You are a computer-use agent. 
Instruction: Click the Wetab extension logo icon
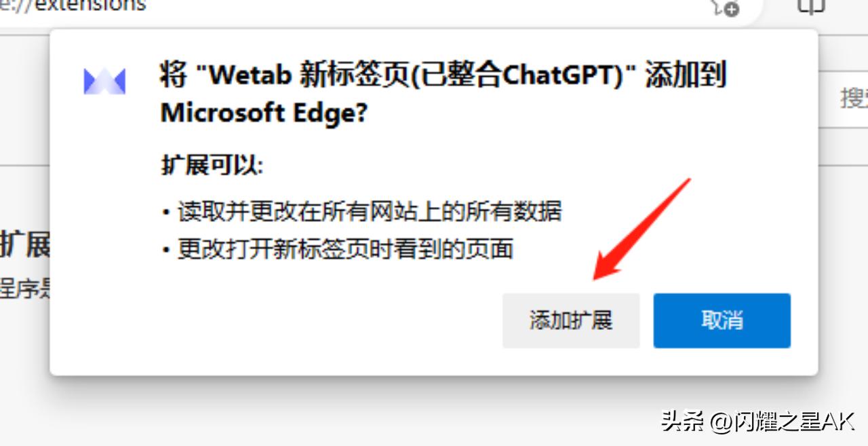click(104, 81)
